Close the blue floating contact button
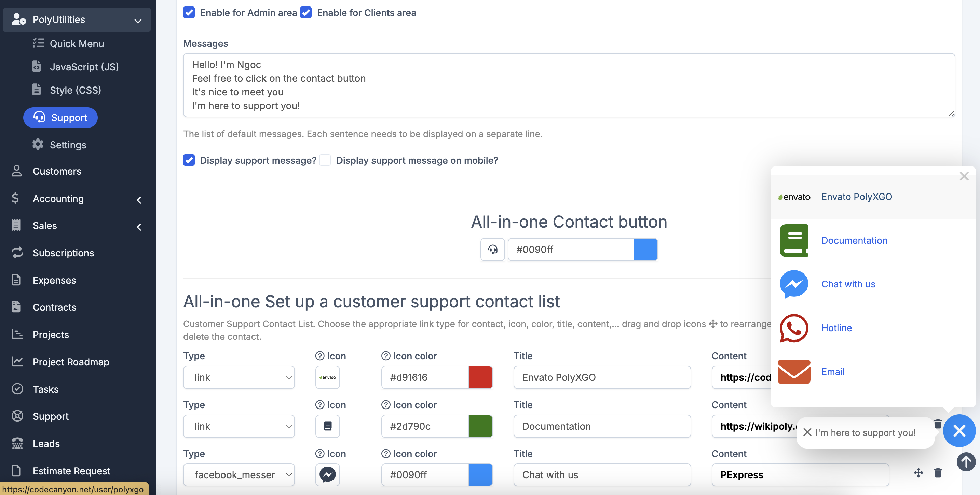Viewport: 980px width, 495px height. [959, 431]
